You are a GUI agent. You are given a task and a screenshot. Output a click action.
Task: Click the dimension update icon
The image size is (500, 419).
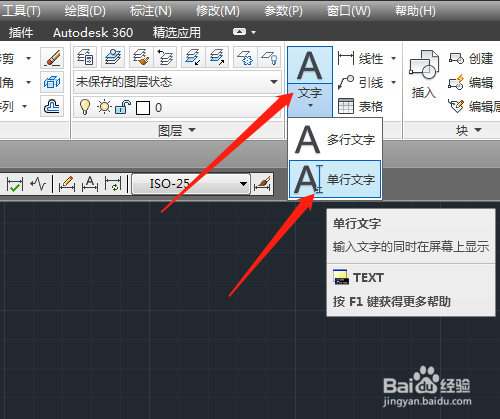coord(113,184)
